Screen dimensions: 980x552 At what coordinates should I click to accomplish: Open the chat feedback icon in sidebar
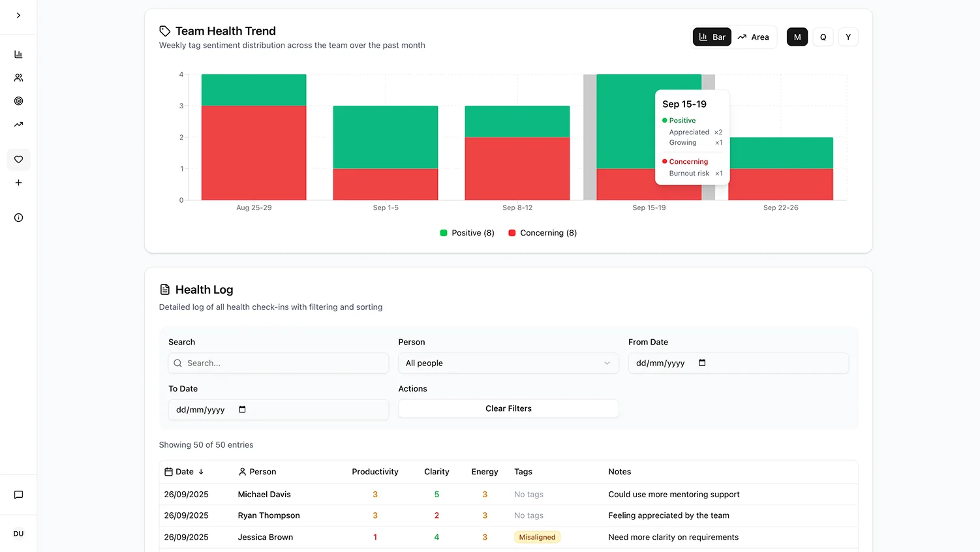[x=18, y=495]
